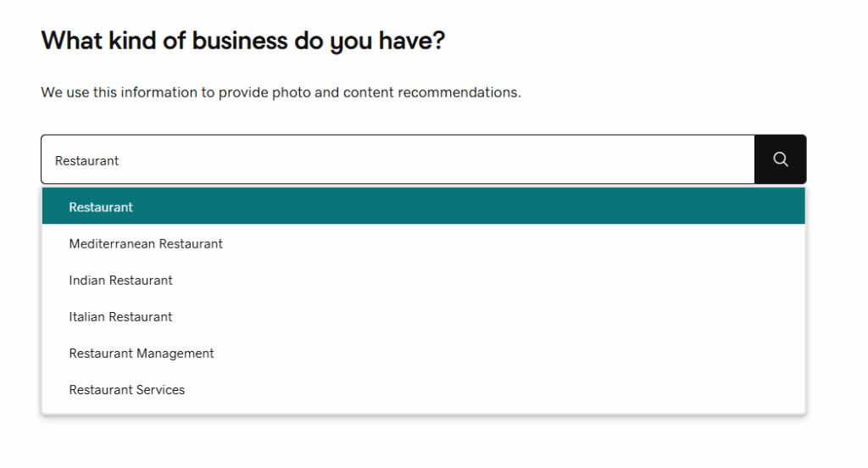868x468 pixels.
Task: Select the highlighted Restaurant suggestion
Action: [x=424, y=206]
